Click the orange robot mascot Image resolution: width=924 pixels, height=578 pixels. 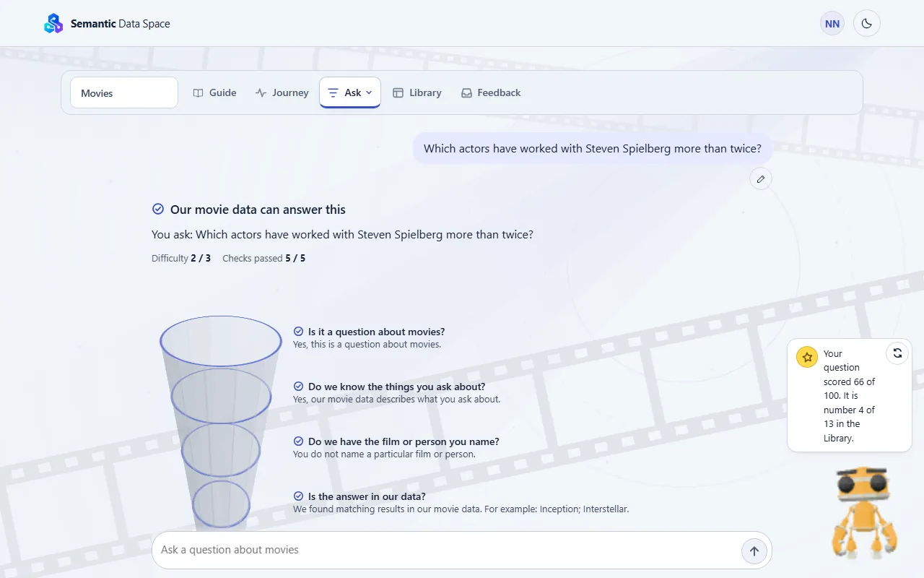[864, 512]
